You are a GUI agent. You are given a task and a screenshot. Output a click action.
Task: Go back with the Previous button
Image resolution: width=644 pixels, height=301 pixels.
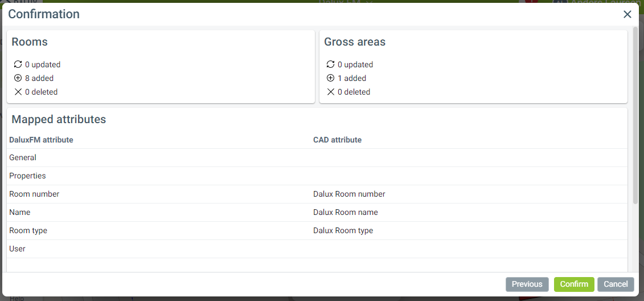point(527,284)
